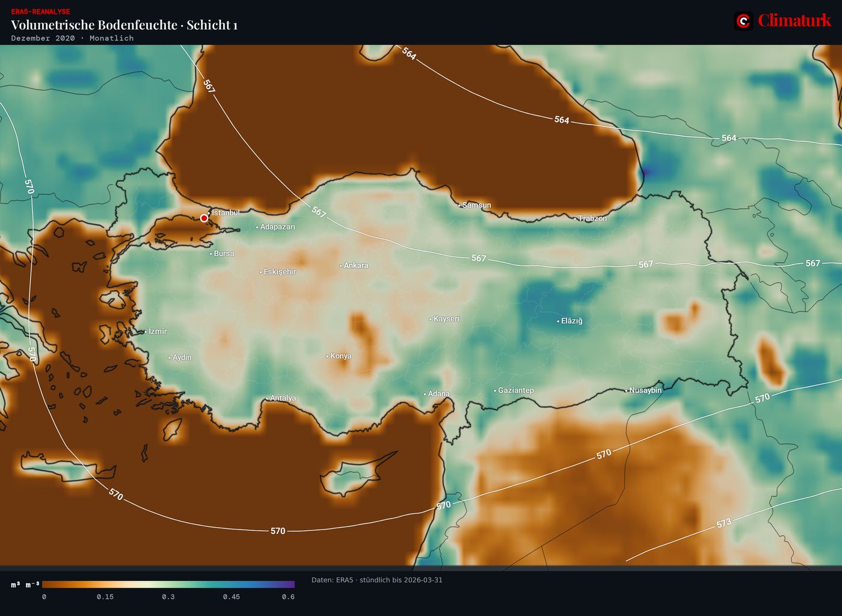
Task: Select the 0.3 tick on the legend
Action: coord(168,597)
